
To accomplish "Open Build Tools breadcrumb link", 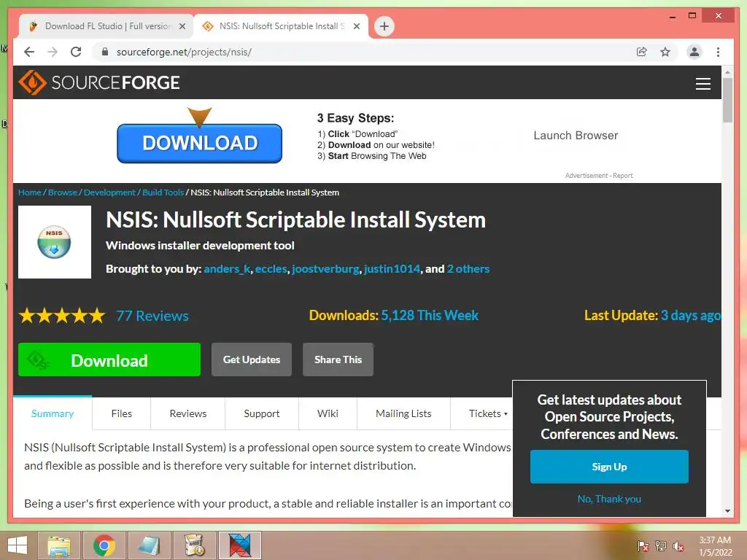I will 163,192.
